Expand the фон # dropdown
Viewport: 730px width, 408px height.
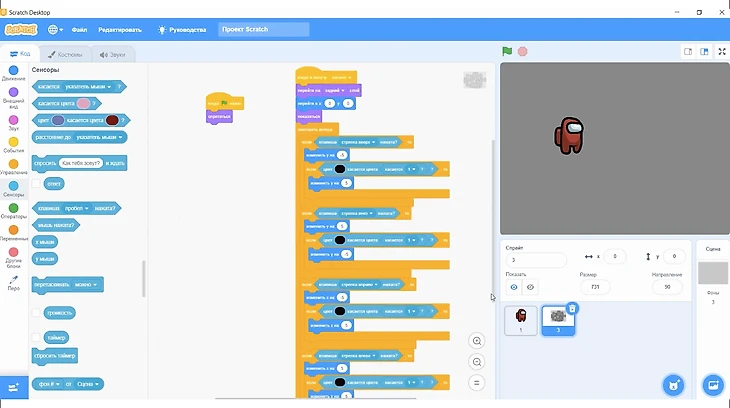[x=49, y=384]
